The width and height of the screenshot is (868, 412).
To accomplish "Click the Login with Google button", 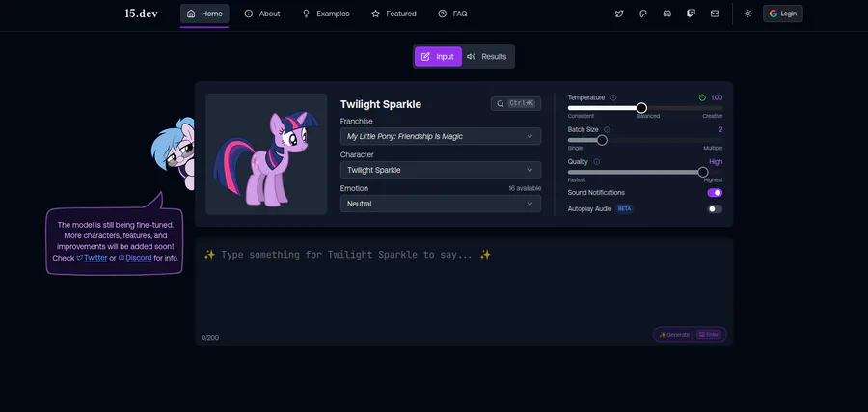I will pyautogui.click(x=783, y=14).
